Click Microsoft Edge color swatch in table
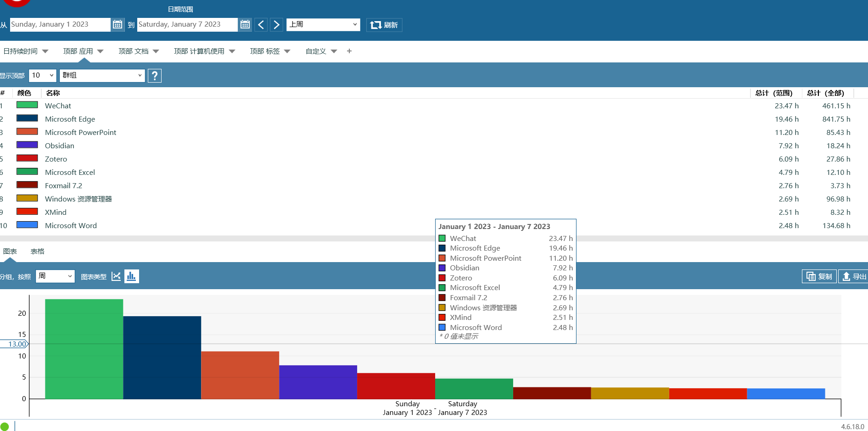Image resolution: width=868 pixels, height=431 pixels. point(27,118)
